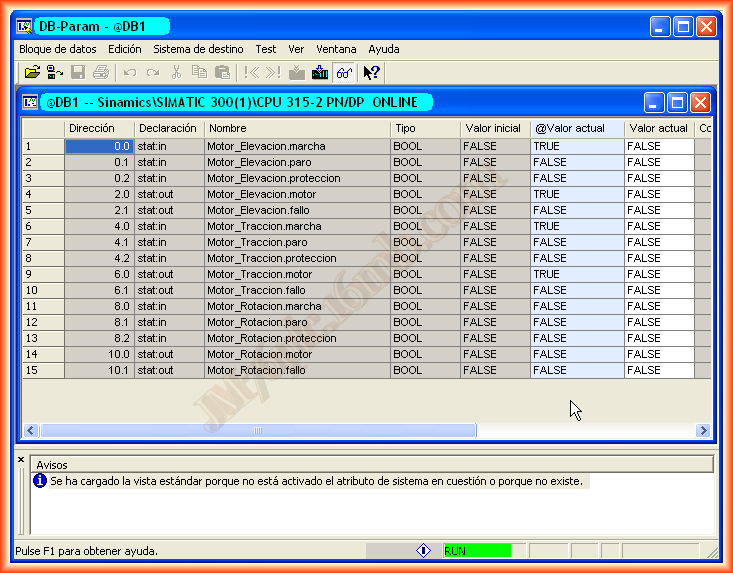
Task: Click the info icon in Avisos
Action: [40, 481]
